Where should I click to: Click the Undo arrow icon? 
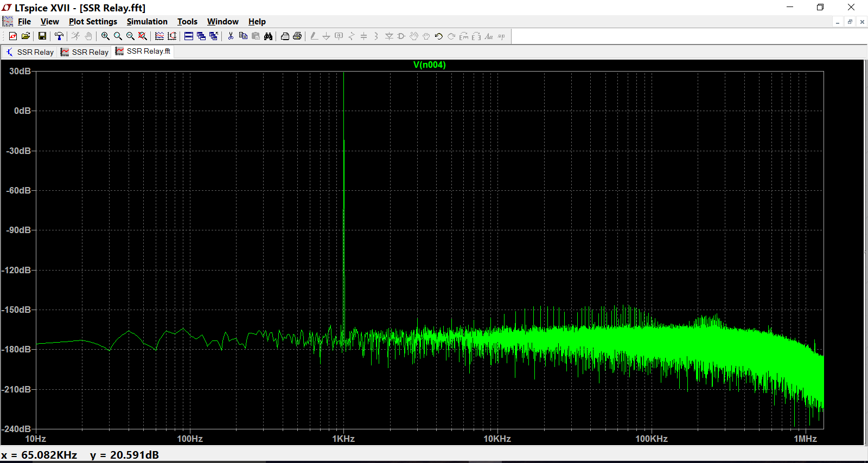(x=439, y=36)
